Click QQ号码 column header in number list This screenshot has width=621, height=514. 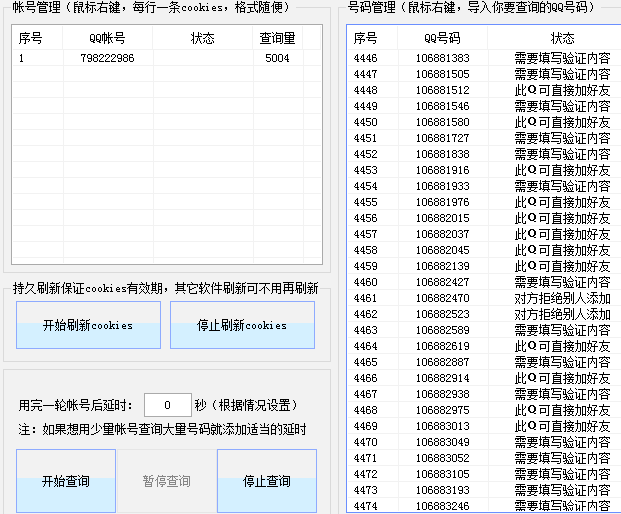pyautogui.click(x=442, y=38)
